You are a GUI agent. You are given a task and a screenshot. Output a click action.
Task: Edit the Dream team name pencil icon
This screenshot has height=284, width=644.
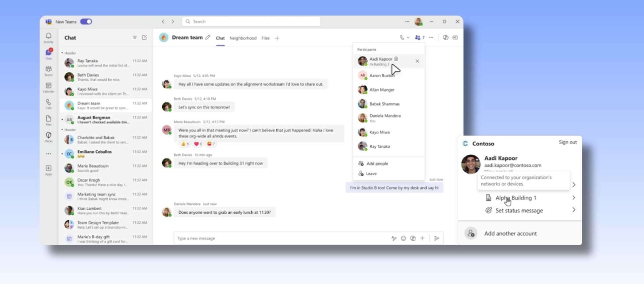[x=208, y=38]
